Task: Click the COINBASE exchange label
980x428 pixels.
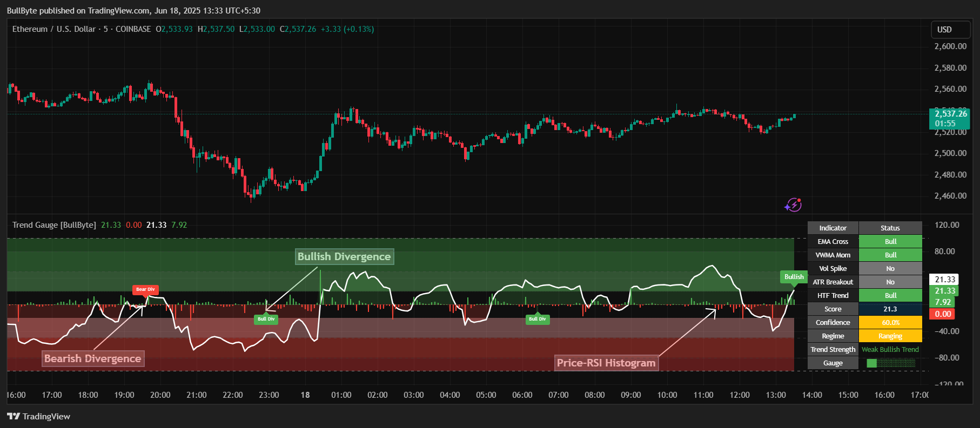Action: pyautogui.click(x=133, y=29)
